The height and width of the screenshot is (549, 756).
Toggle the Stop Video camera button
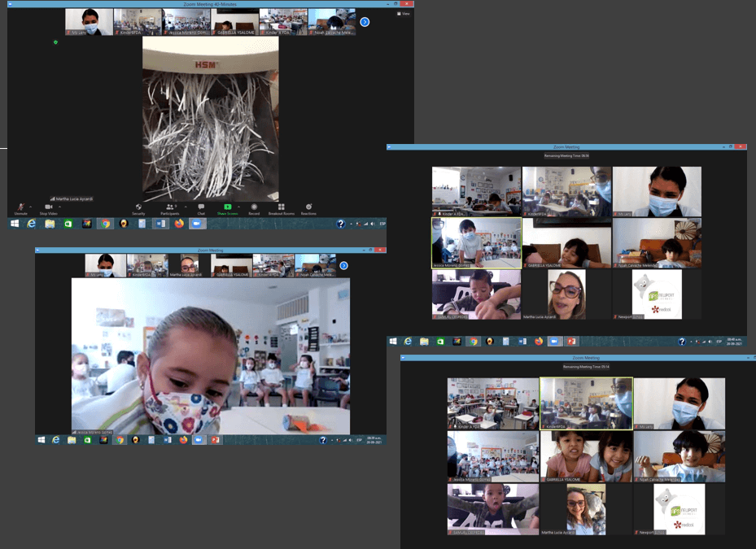48,208
